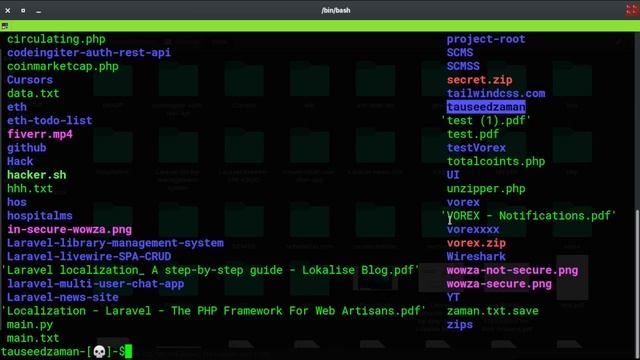Click in-secure-wowza.png file name

click(x=69, y=229)
